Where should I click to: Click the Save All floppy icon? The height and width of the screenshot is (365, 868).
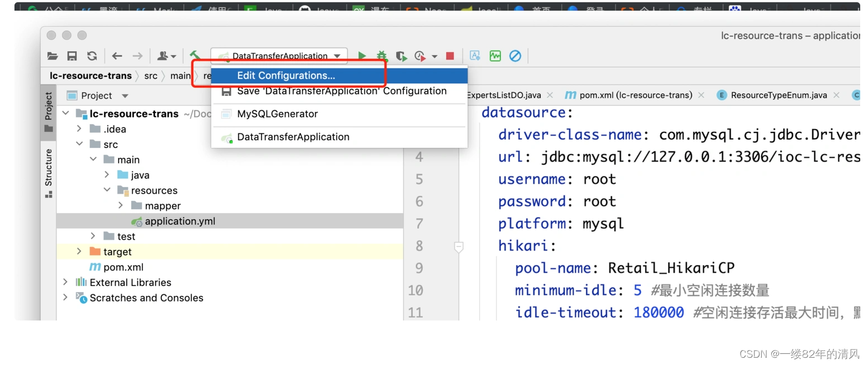(x=72, y=56)
